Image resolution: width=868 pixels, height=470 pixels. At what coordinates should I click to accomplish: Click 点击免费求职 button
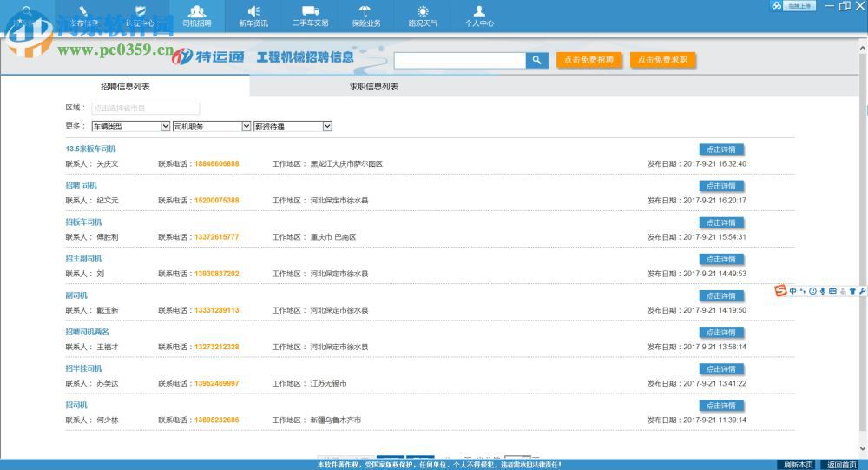tap(662, 60)
